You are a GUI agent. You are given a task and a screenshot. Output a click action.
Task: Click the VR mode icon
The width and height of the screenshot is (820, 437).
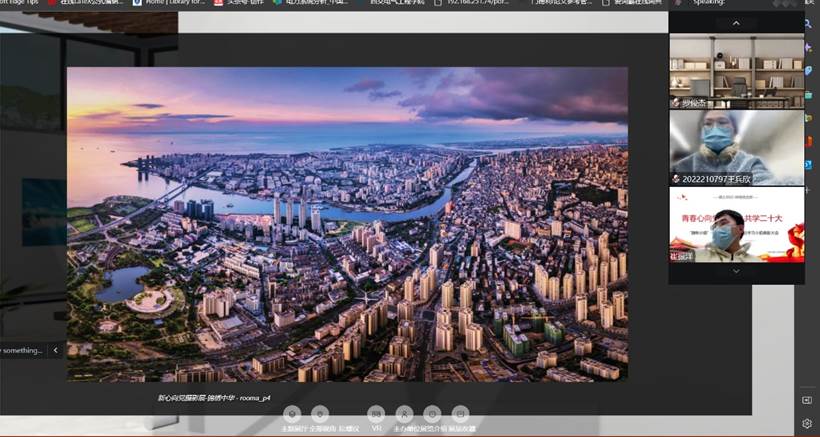pyautogui.click(x=375, y=414)
